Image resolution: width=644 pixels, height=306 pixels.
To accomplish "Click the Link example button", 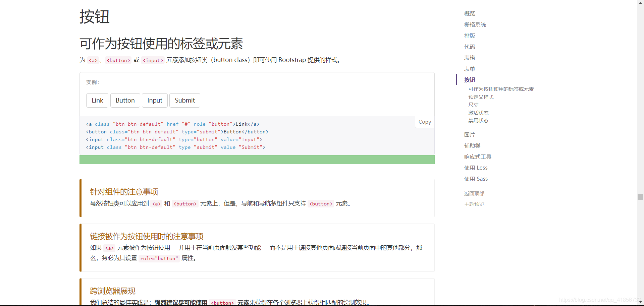I will click(97, 100).
